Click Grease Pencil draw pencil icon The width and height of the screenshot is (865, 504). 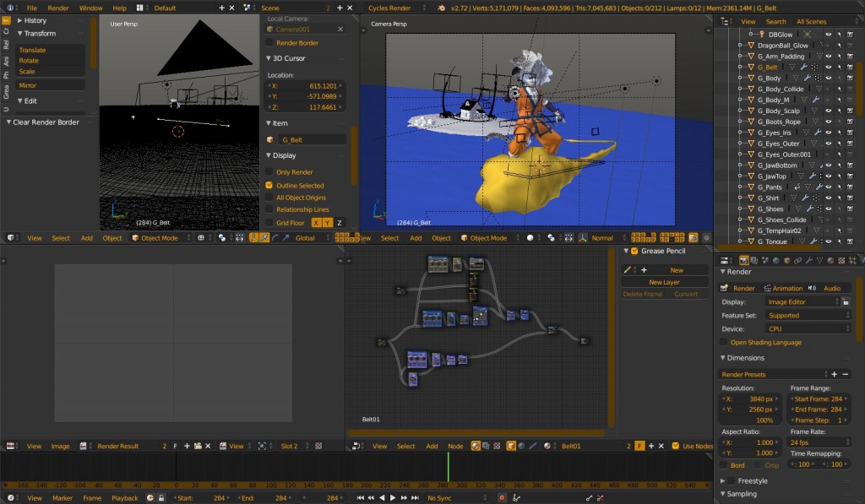pyautogui.click(x=628, y=270)
